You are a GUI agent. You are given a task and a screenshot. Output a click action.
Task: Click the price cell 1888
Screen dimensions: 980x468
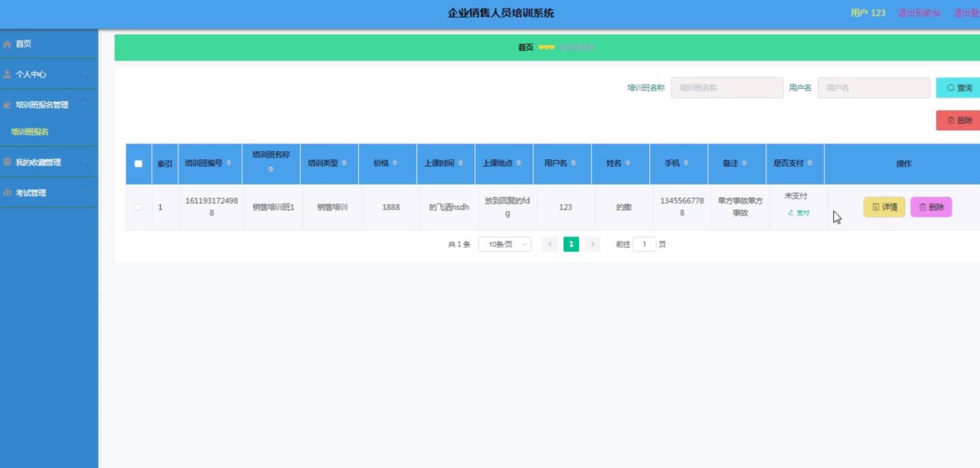(x=391, y=207)
